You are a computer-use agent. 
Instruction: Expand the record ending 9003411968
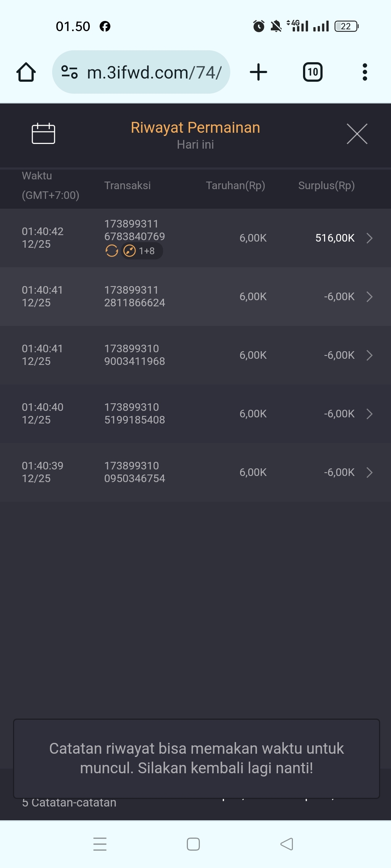point(369,355)
